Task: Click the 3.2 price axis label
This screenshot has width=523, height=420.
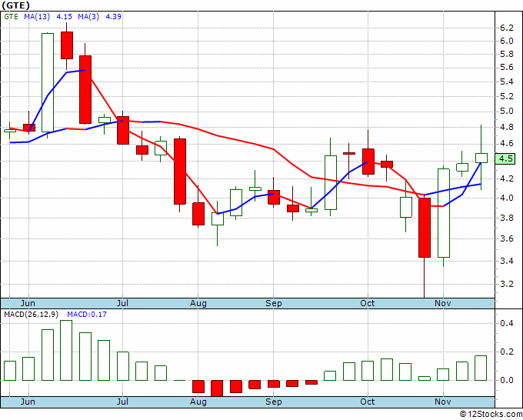Action: (506, 284)
